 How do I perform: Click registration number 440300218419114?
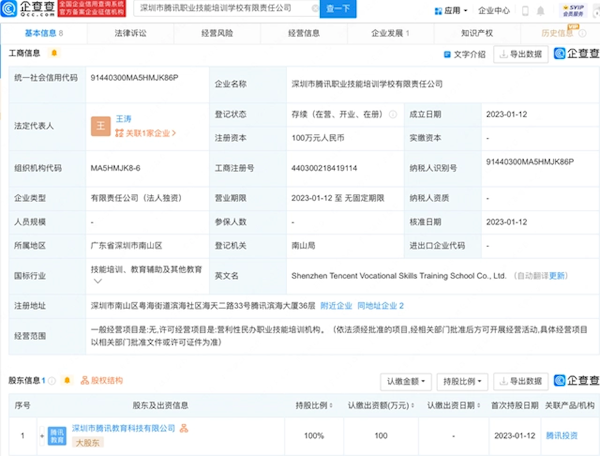tap(324, 168)
